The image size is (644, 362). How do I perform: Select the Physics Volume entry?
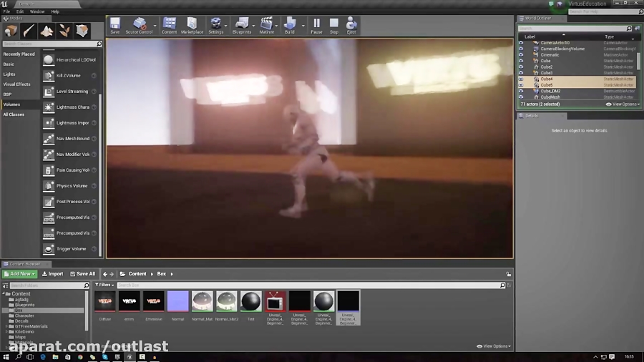70,186
